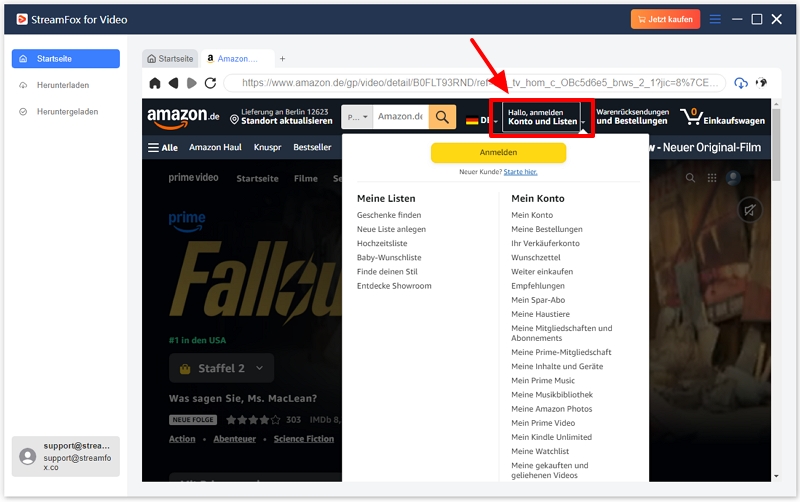The height and width of the screenshot is (502, 800).
Task: Open Ihr Verkäuferkonto
Action: [545, 243]
